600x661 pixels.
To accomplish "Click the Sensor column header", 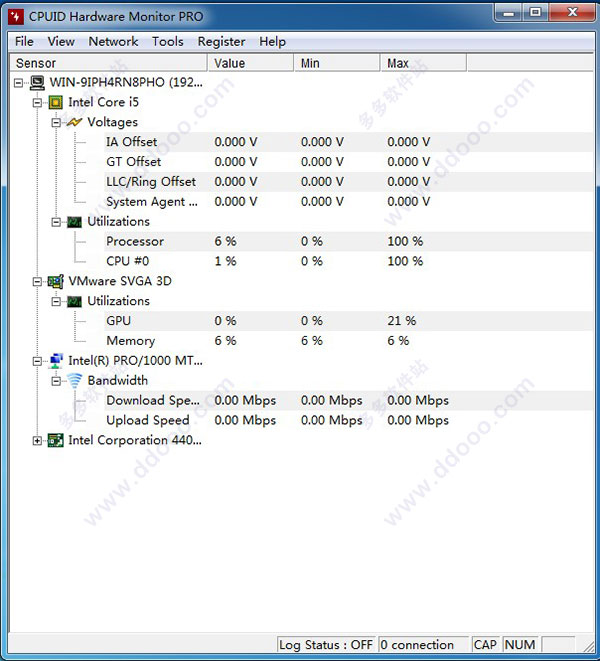I will (x=108, y=63).
